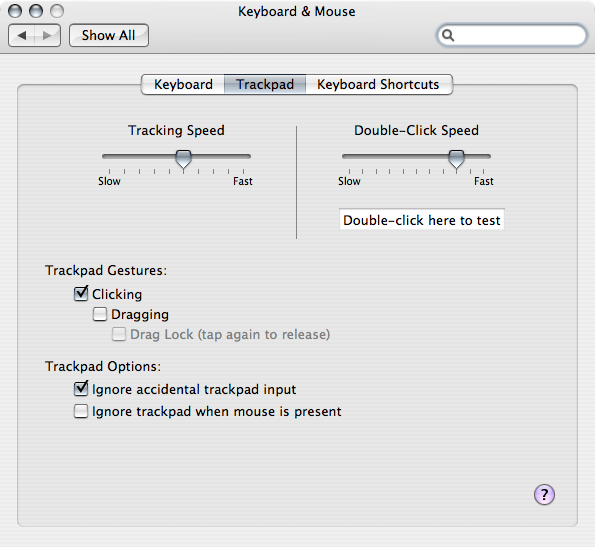The width and height of the screenshot is (595, 547).
Task: Click the search magnifying glass icon
Action: 448,36
